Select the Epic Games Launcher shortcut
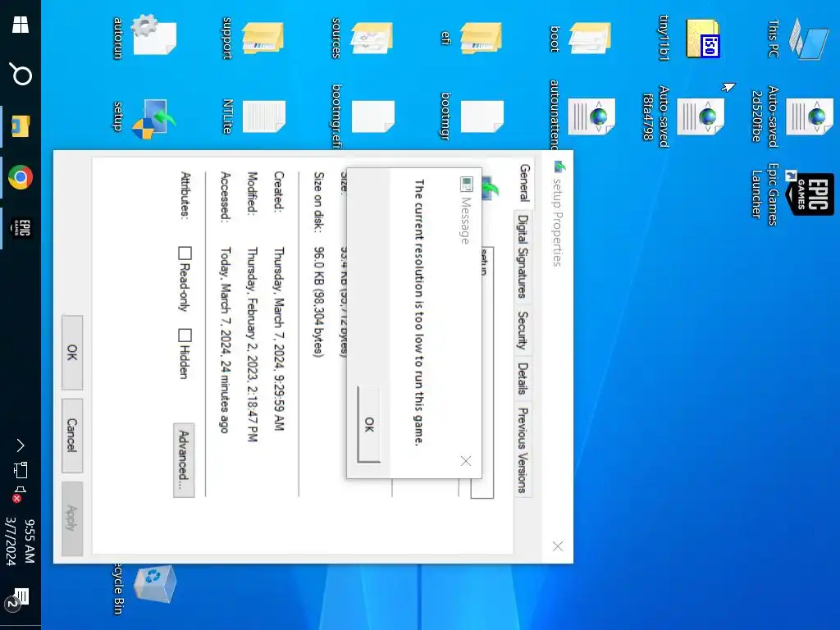The height and width of the screenshot is (630, 840). coord(793,194)
